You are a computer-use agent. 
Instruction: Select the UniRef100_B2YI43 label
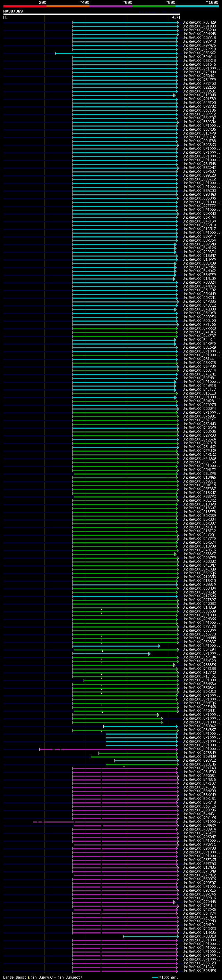pyautogui.click(x=199, y=768)
